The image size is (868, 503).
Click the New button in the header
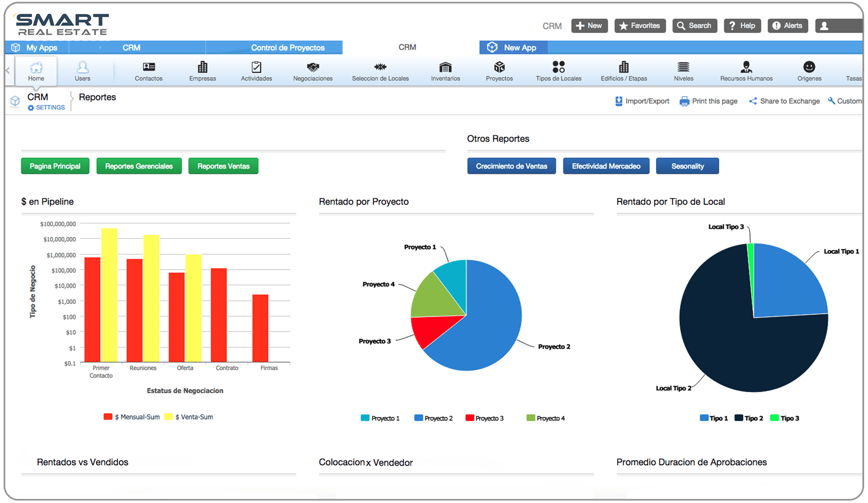(x=589, y=26)
